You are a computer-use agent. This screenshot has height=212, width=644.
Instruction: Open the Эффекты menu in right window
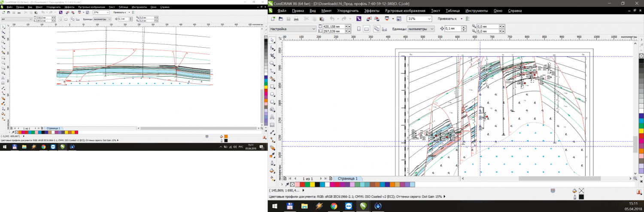(372, 11)
